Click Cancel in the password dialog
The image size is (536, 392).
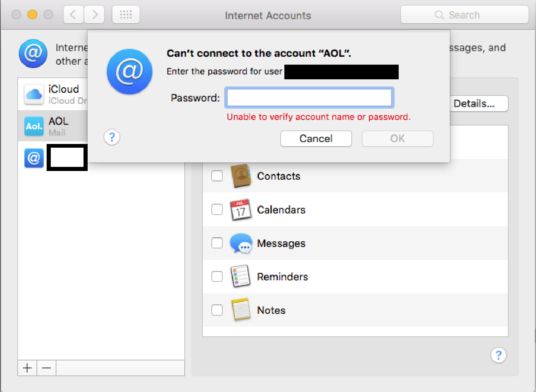316,139
